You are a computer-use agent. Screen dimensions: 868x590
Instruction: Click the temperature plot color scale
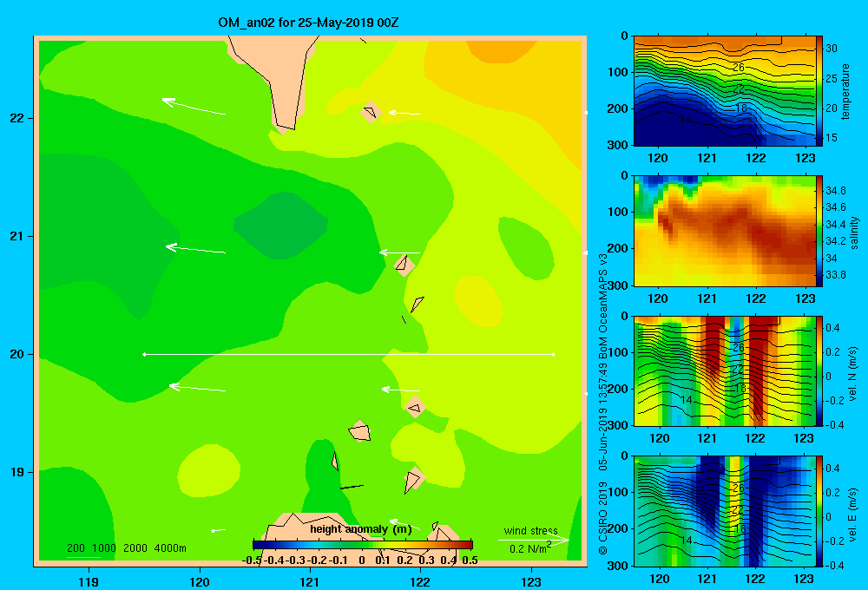[x=819, y=91]
